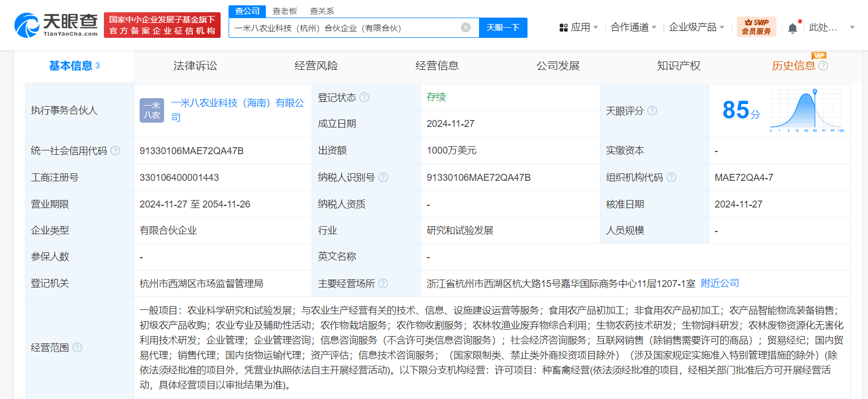Click the score distribution chart
The image size is (868, 399).
pos(807,110)
